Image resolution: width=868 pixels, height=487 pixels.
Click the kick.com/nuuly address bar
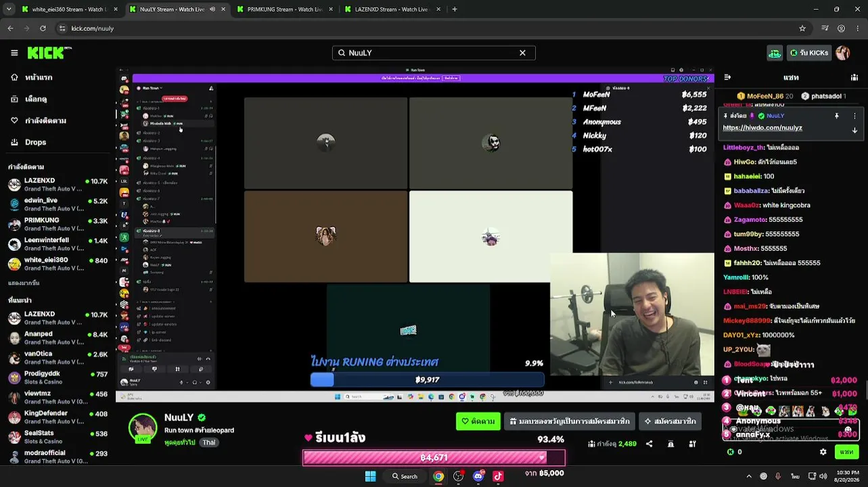click(x=433, y=28)
